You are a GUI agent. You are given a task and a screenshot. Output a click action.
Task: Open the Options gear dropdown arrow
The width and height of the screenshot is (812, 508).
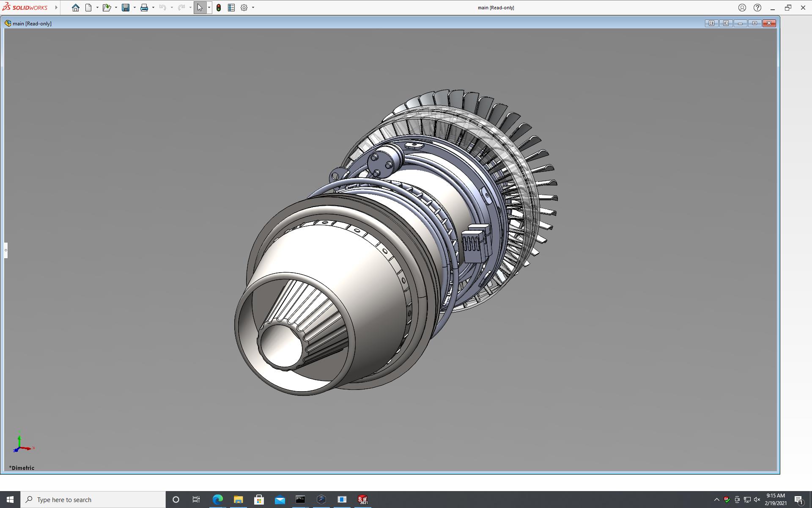(253, 8)
